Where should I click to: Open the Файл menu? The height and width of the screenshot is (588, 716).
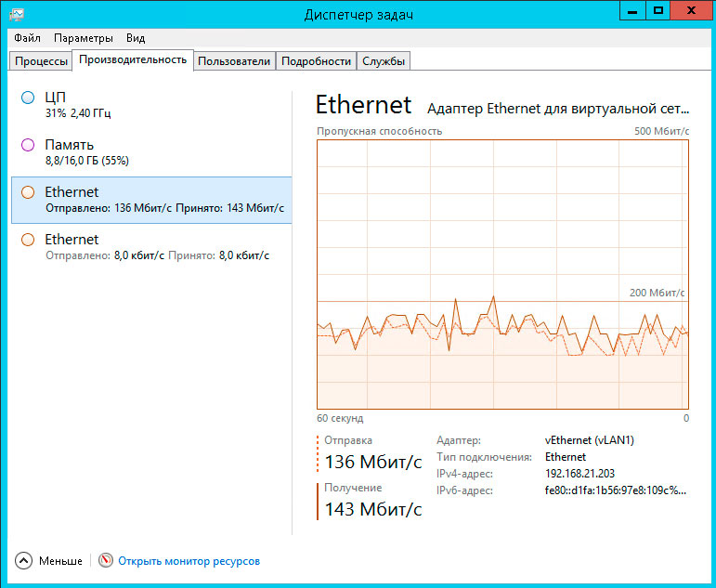pyautogui.click(x=27, y=38)
